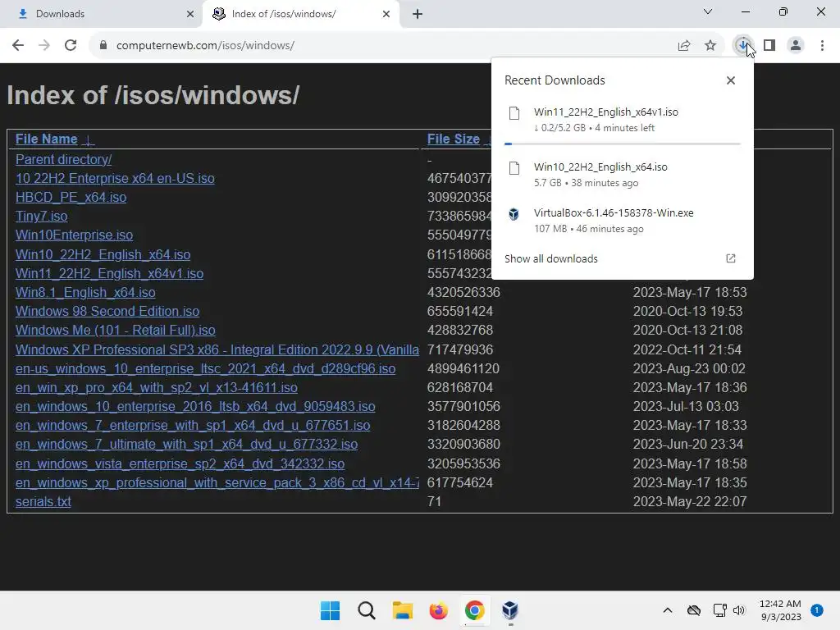Open Windows taskbar search
The width and height of the screenshot is (840, 630).
(x=367, y=610)
